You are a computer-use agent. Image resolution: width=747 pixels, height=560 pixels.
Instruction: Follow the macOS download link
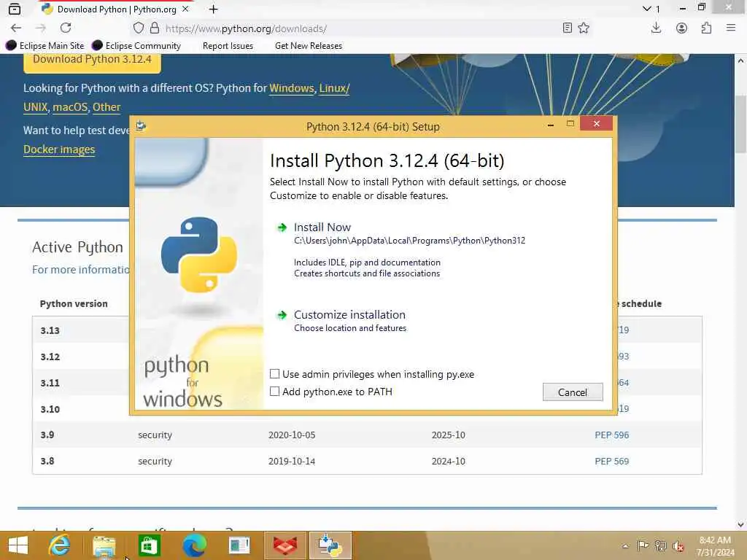(70, 107)
